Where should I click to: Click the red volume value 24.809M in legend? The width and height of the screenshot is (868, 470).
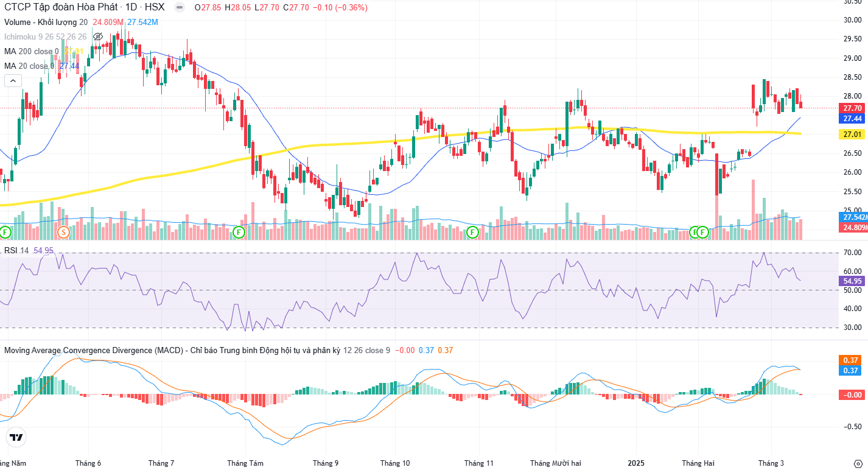108,22
